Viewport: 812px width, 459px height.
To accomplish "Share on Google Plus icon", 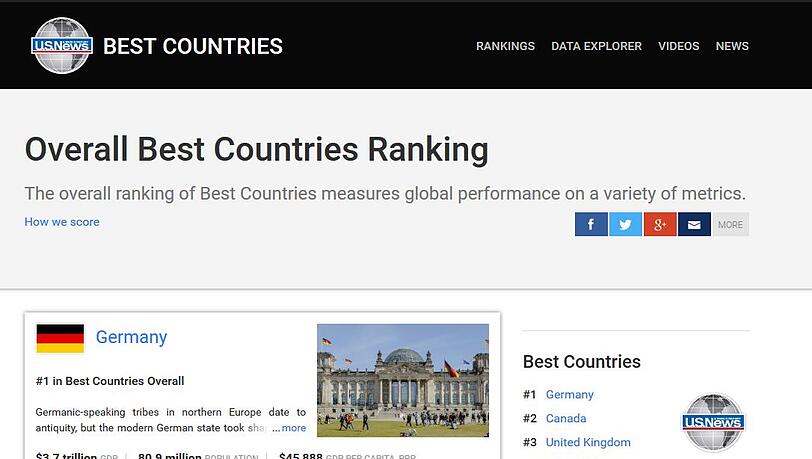I will coord(660,224).
